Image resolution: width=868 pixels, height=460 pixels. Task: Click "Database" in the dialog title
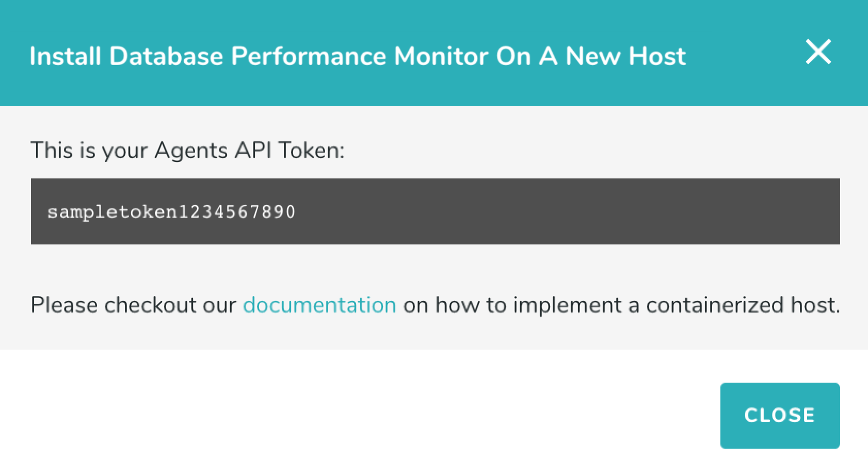166,56
